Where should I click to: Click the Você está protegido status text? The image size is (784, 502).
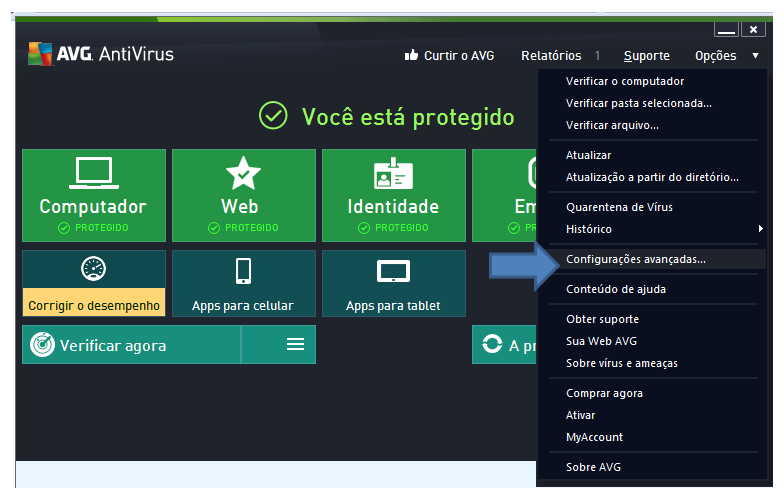[408, 117]
